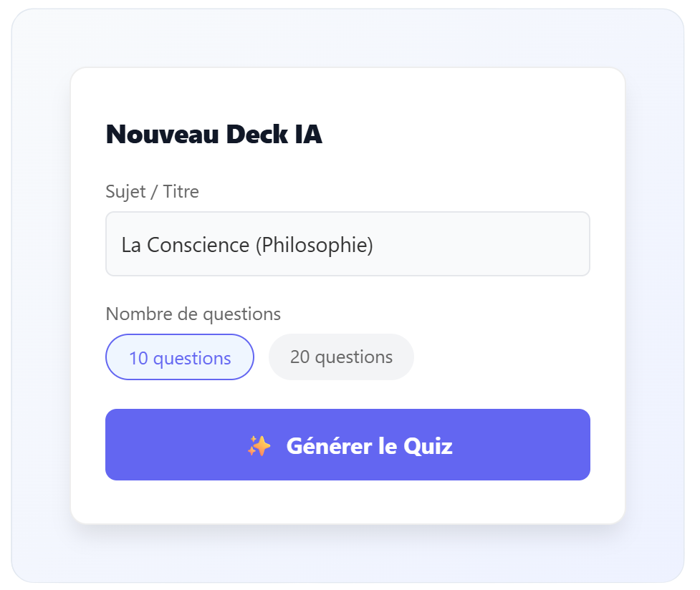Viewport: 700px width, 590px height.
Task: Click the Sujet / Titre input field
Action: (347, 243)
